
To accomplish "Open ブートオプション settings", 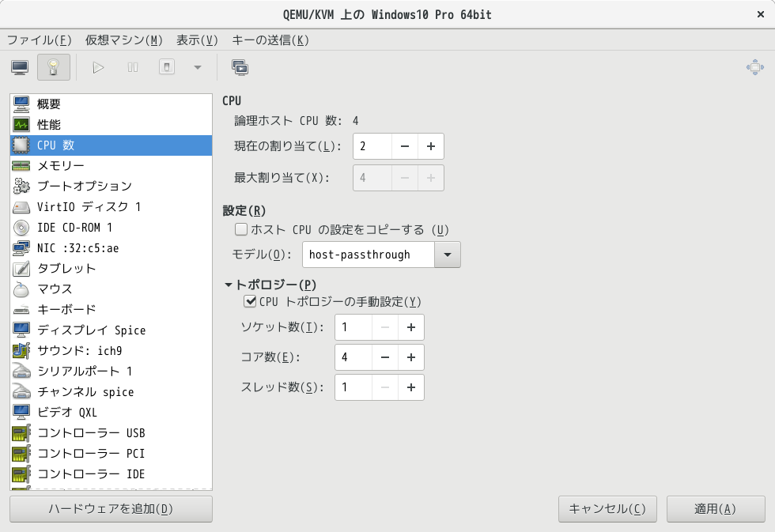I will coord(112,187).
